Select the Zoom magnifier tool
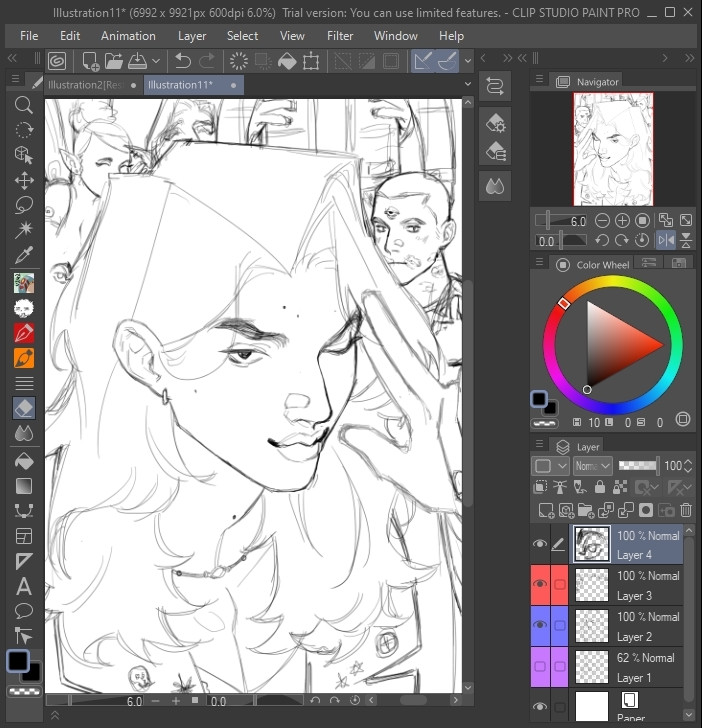Screen dimensions: 702x728 point(24,105)
